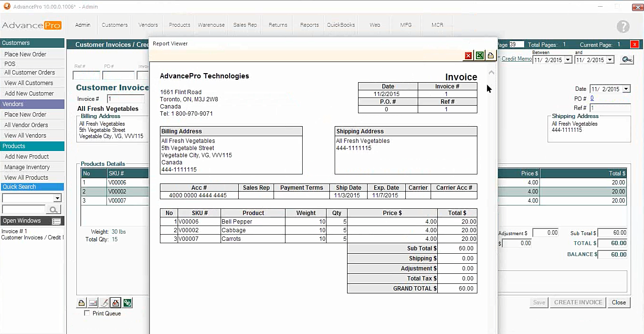This screenshot has height=334, width=644.
Task: Click the printer icon below product details
Action: tap(82, 302)
